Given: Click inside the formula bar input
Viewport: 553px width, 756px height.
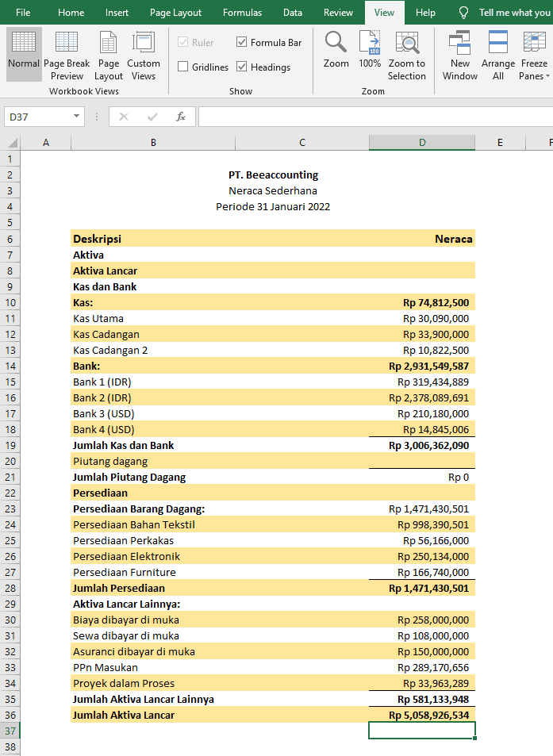Looking at the screenshot, I should (375, 117).
